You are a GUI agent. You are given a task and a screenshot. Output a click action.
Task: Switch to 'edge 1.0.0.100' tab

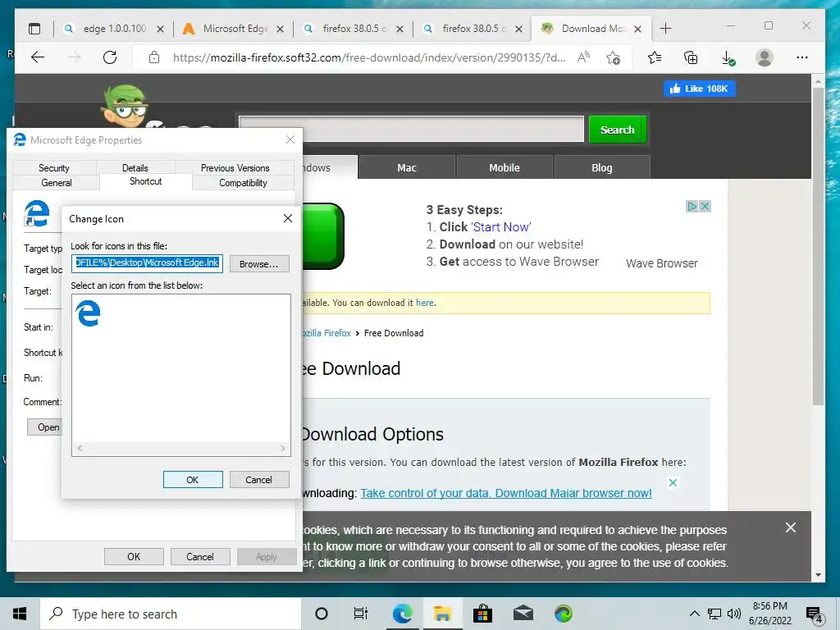point(113,29)
